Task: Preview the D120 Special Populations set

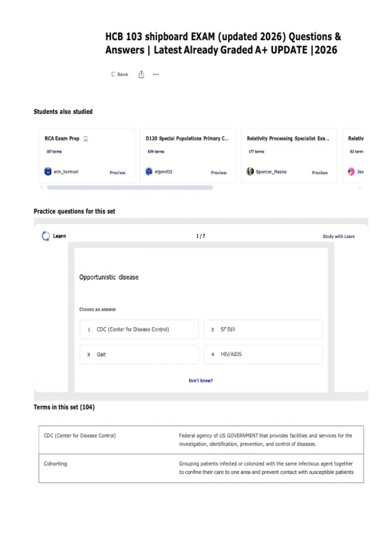Action: pos(219,173)
